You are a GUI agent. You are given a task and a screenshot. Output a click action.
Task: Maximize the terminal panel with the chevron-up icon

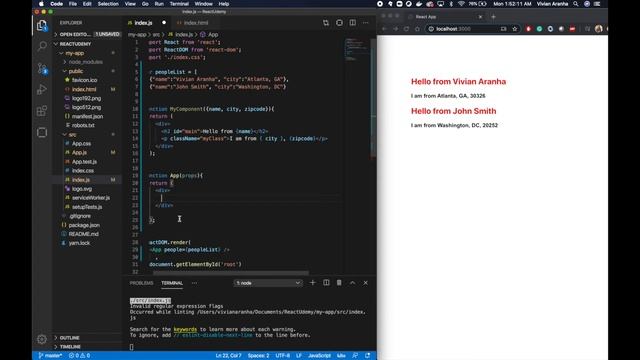tap(352, 282)
